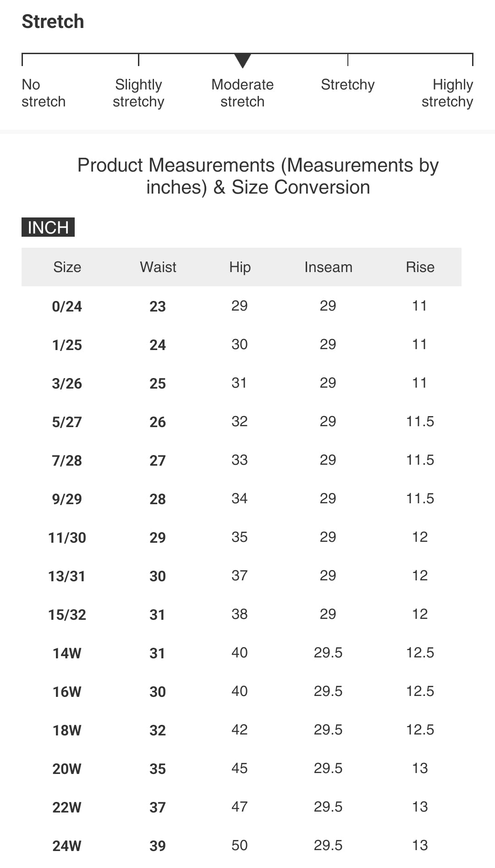
Task: Click the Size column header
Action: click(x=67, y=267)
